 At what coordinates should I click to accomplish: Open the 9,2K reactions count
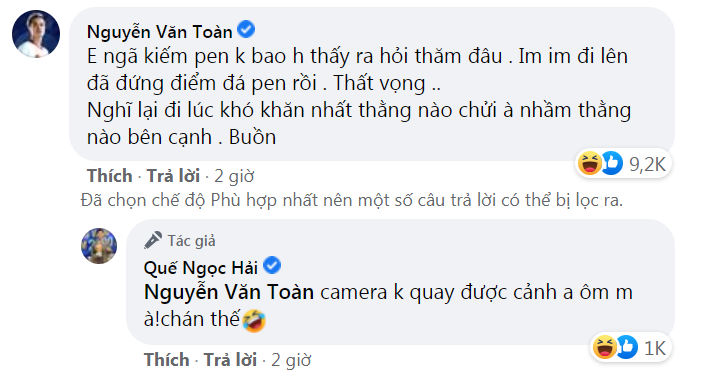pyautogui.click(x=647, y=164)
